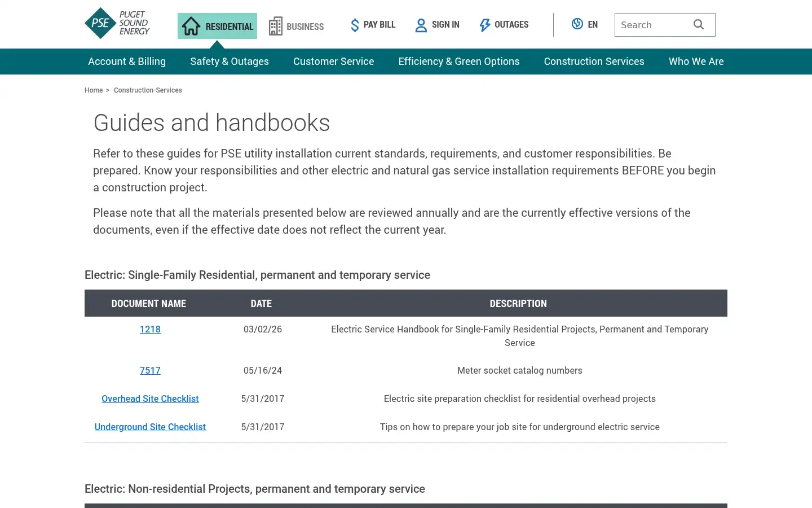Click the Business building icon
The image size is (812, 508).
(x=275, y=26)
